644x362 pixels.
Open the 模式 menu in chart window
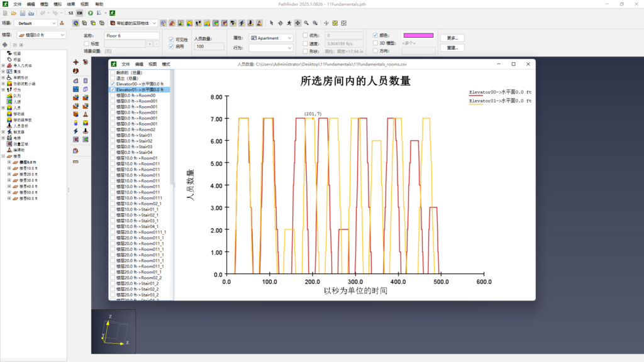point(166,64)
